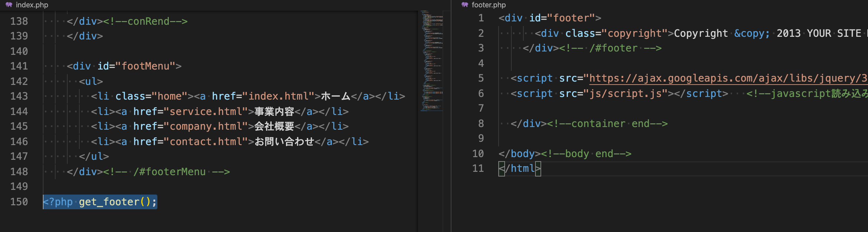This screenshot has width=868, height=232.
Task: Click the "footMenu" id value
Action: (145, 66)
